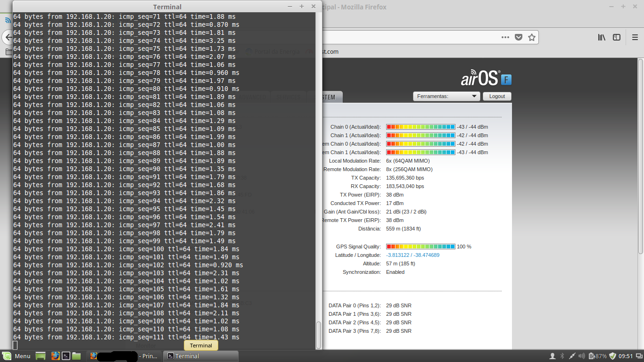Select the Terminal taskbar window button
Image resolution: width=644 pixels, height=362 pixels.
pyautogui.click(x=200, y=356)
